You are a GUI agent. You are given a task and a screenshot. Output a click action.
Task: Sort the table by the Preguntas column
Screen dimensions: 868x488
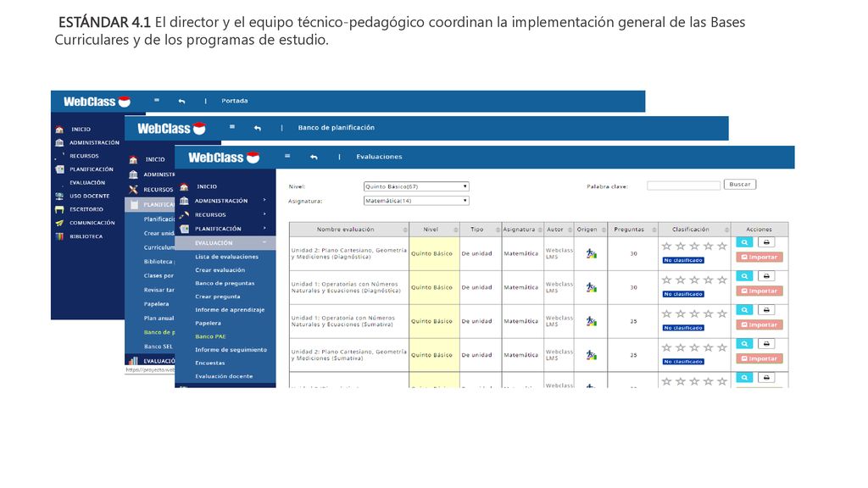pos(632,229)
